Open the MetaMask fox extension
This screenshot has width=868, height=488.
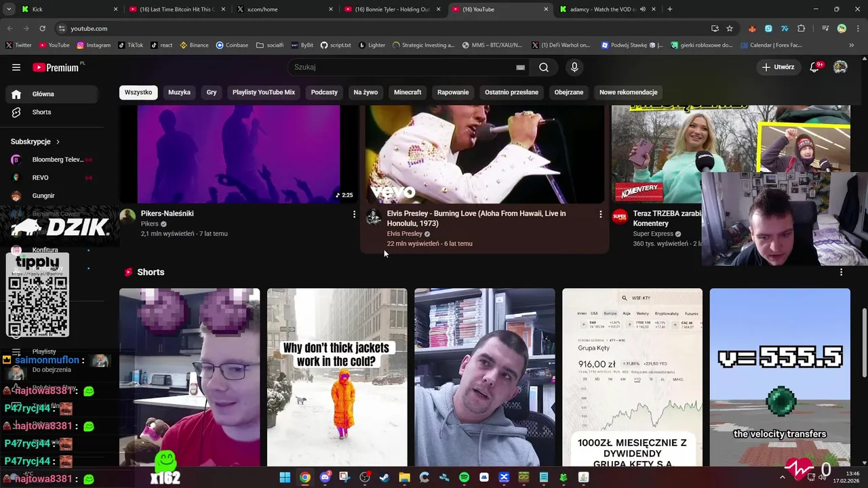pyautogui.click(x=752, y=28)
